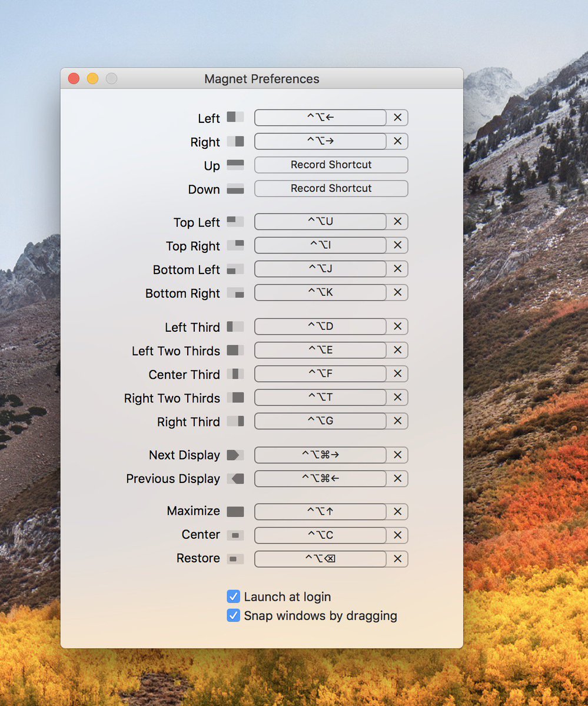
Task: Record a shortcut for Up
Action: (331, 165)
